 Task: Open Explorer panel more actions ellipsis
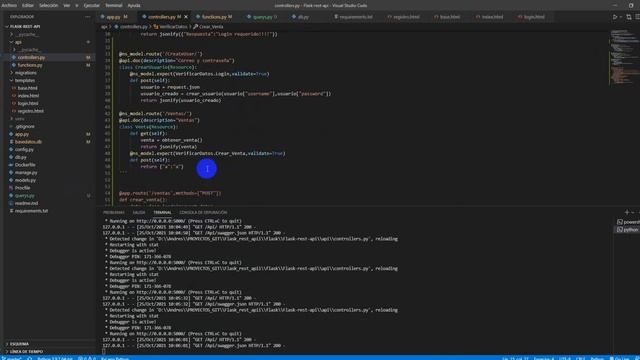88,17
